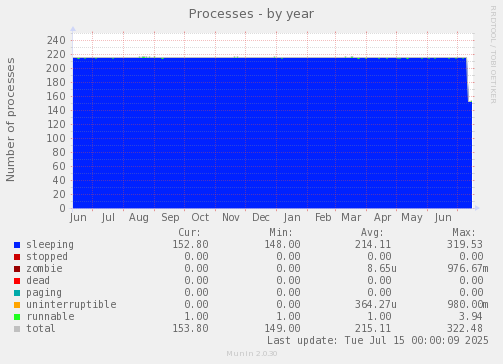Click total average value 215.11
The image size is (503, 364).
(373, 329)
